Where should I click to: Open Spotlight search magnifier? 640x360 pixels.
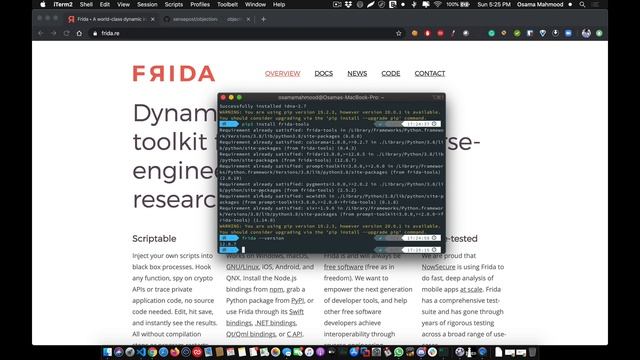click(x=582, y=4)
